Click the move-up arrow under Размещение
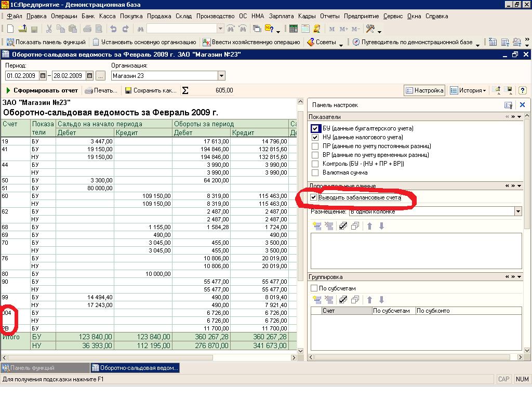 [x=370, y=226]
